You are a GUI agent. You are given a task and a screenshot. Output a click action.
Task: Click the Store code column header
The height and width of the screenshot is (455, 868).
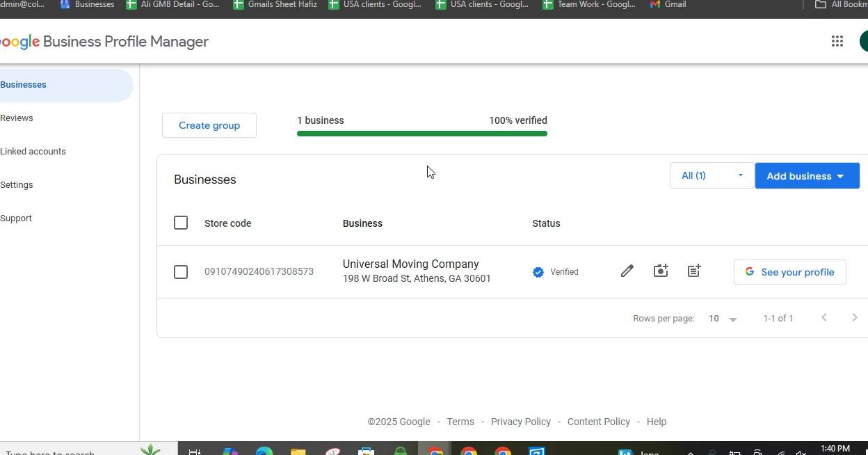[227, 223]
